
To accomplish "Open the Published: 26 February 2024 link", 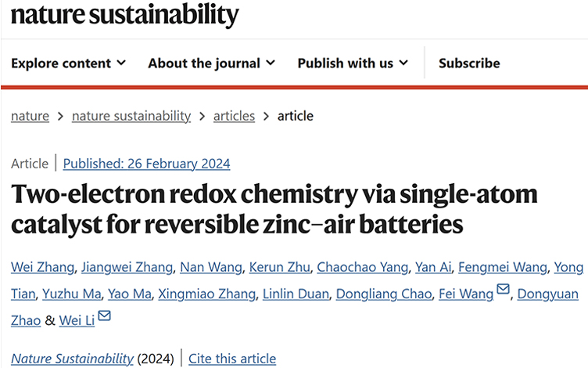I will pyautogui.click(x=147, y=164).
